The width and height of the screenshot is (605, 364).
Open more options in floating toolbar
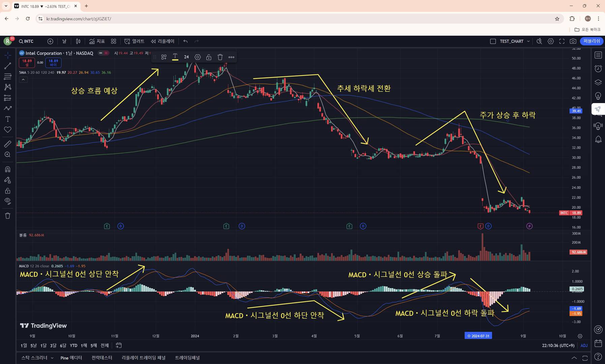[231, 57]
